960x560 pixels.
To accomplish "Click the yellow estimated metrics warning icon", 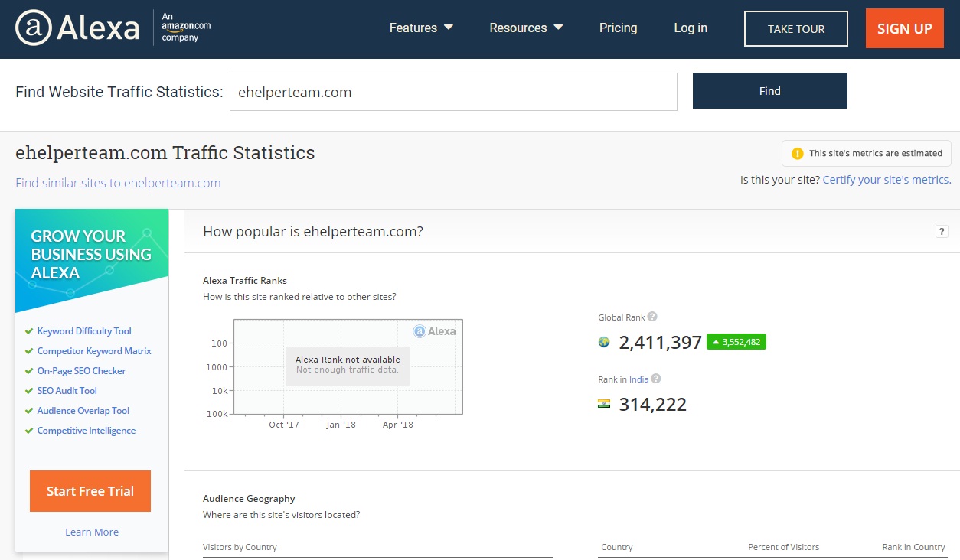I will coord(797,153).
